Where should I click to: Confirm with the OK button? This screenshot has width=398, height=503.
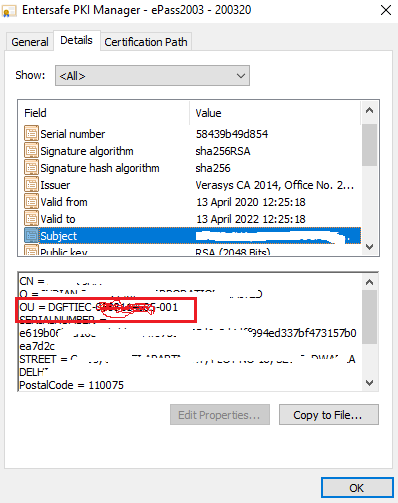click(357, 488)
